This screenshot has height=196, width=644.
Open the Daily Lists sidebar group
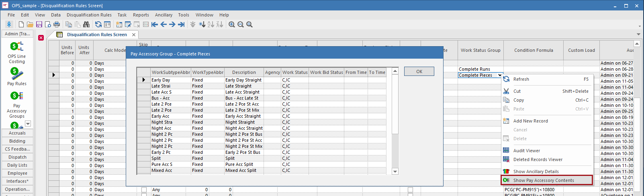pyautogui.click(x=17, y=165)
